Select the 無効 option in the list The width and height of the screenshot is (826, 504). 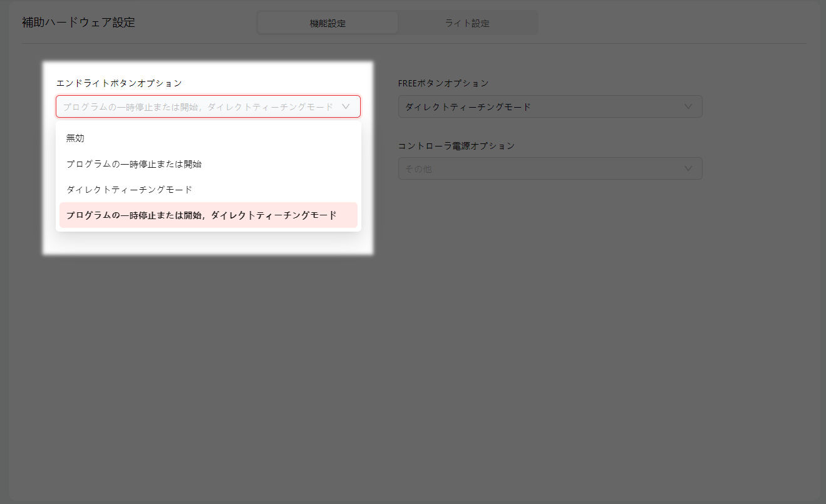75,138
